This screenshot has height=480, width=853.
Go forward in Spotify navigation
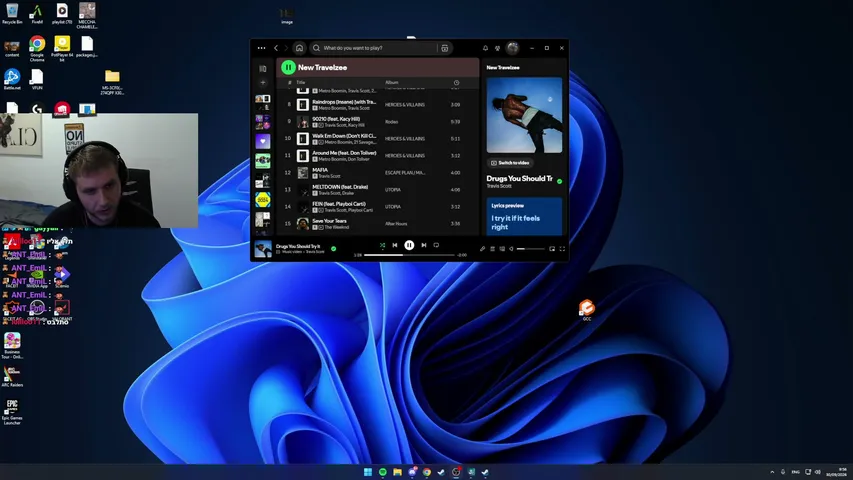point(286,48)
